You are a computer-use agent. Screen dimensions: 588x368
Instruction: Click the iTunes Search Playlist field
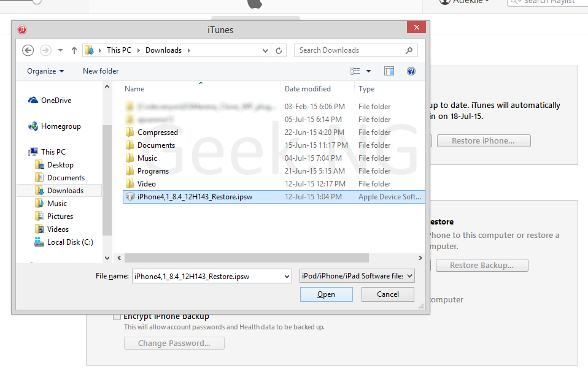[547, 2]
